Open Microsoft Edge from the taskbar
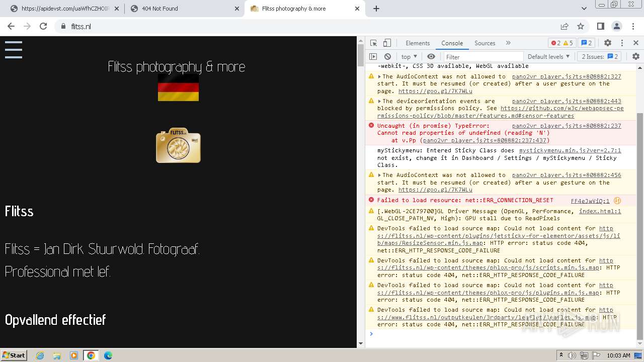Viewport: 644px width, 362px height. (108, 355)
